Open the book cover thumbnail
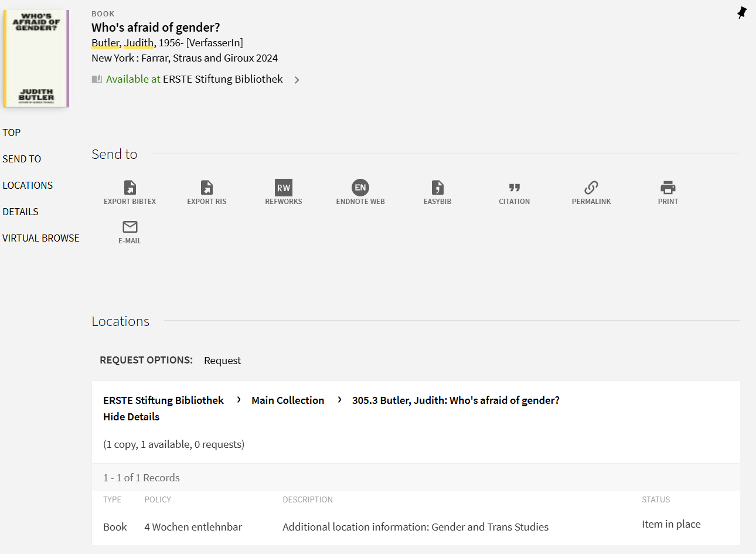This screenshot has height=554, width=756. pos(36,58)
